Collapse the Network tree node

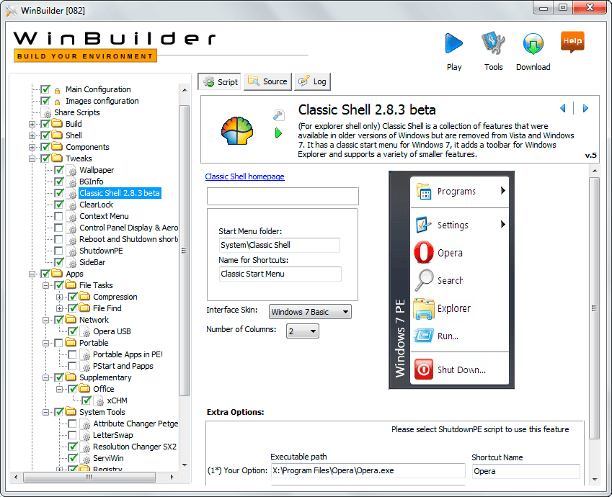click(x=46, y=320)
